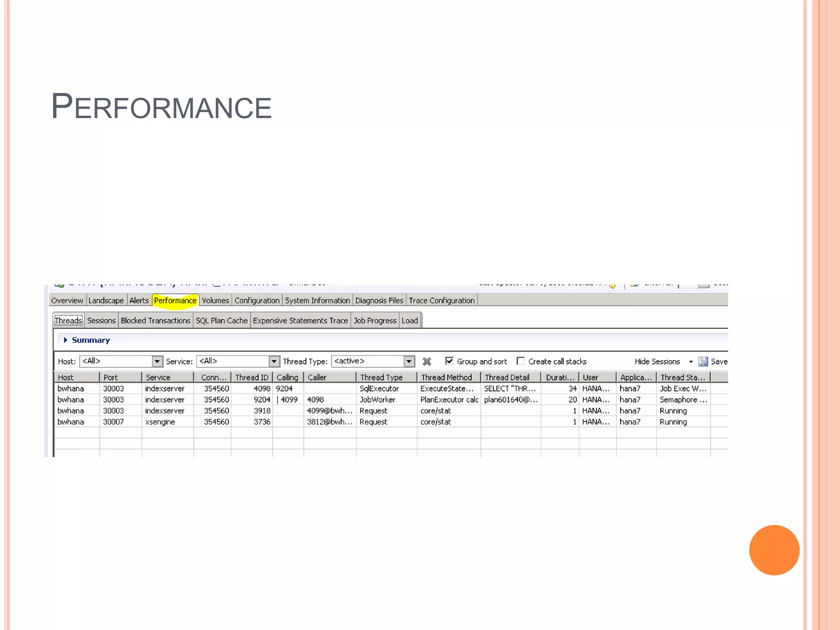Sort by the User column header

[x=597, y=377]
